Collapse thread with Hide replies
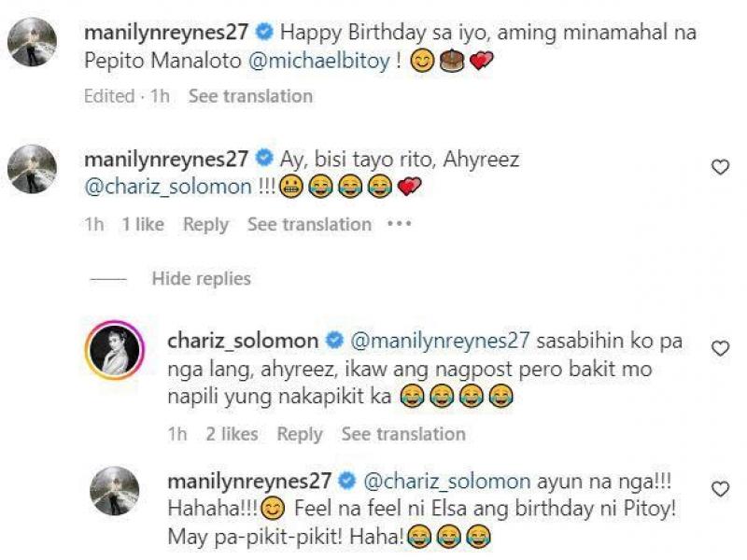 pos(201,278)
